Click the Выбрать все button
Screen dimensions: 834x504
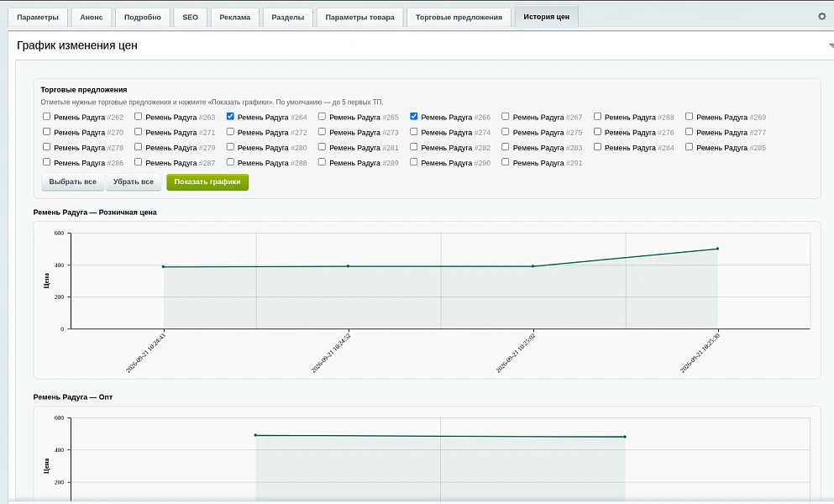73,182
